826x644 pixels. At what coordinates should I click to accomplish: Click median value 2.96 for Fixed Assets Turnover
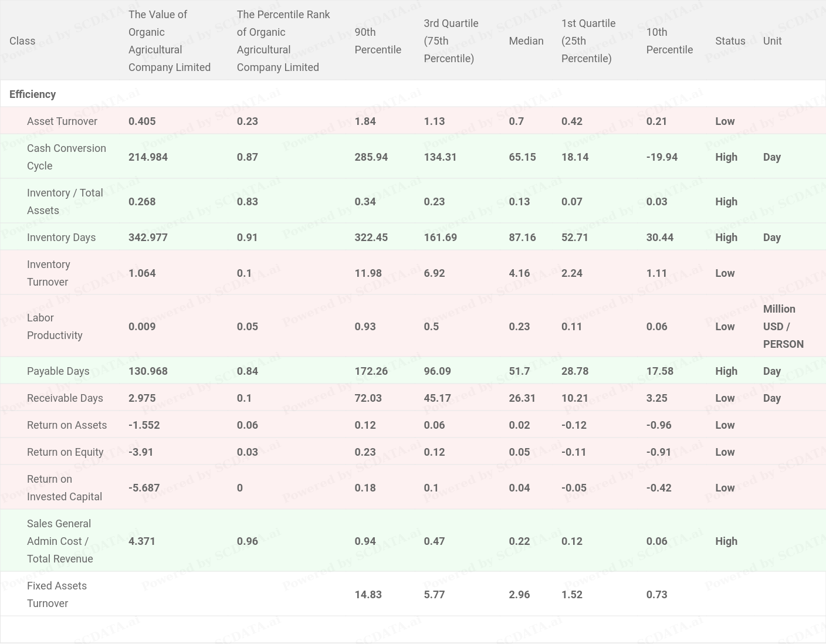519,594
